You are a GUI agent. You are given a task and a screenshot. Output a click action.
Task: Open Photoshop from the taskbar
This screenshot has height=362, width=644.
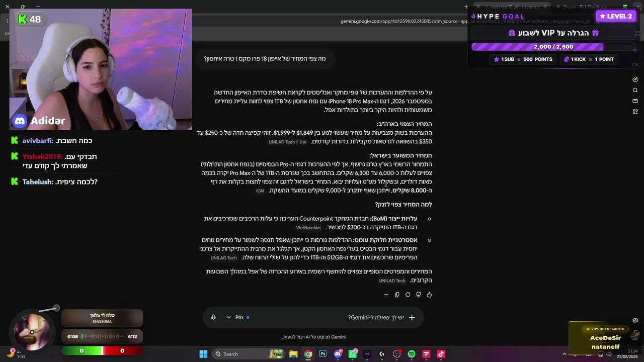[x=323, y=354]
